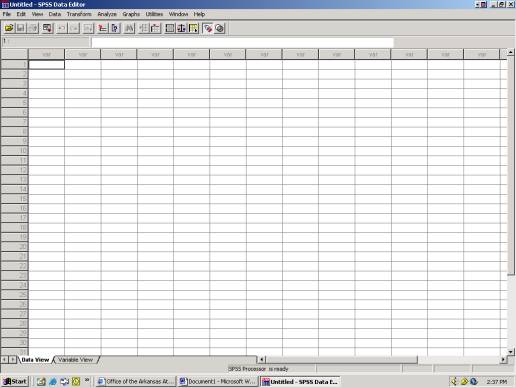Click the Open File toolbar icon
The width and height of the screenshot is (516, 388).
pyautogui.click(x=9, y=28)
